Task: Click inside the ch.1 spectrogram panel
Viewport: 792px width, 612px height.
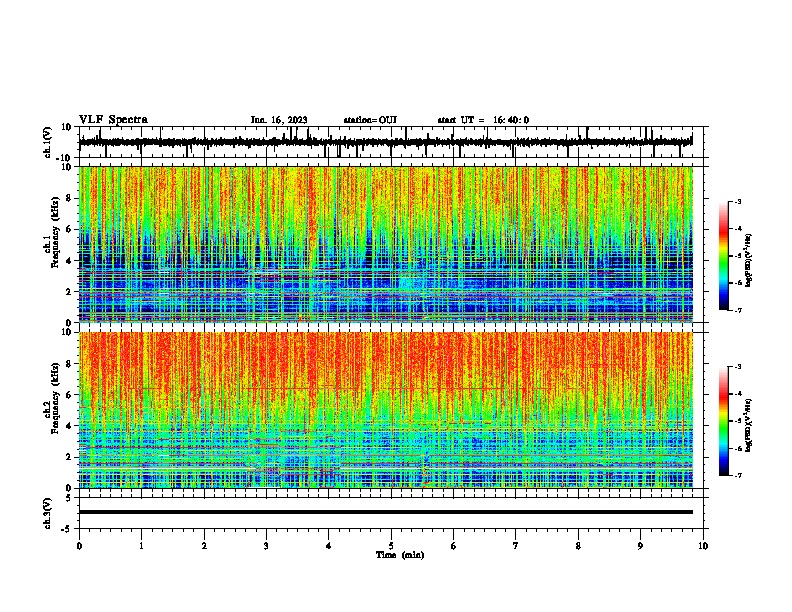Action: tap(386, 244)
